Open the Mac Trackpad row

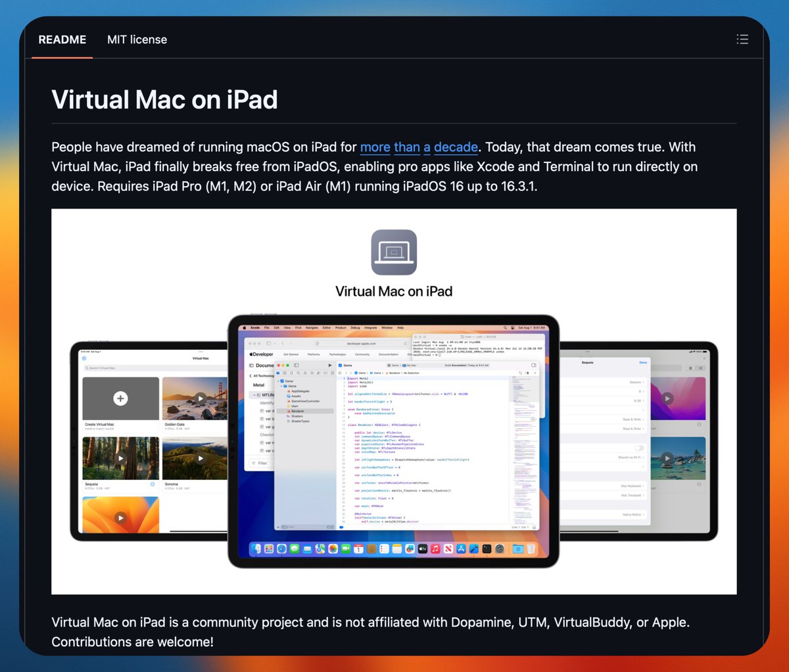pos(604,495)
